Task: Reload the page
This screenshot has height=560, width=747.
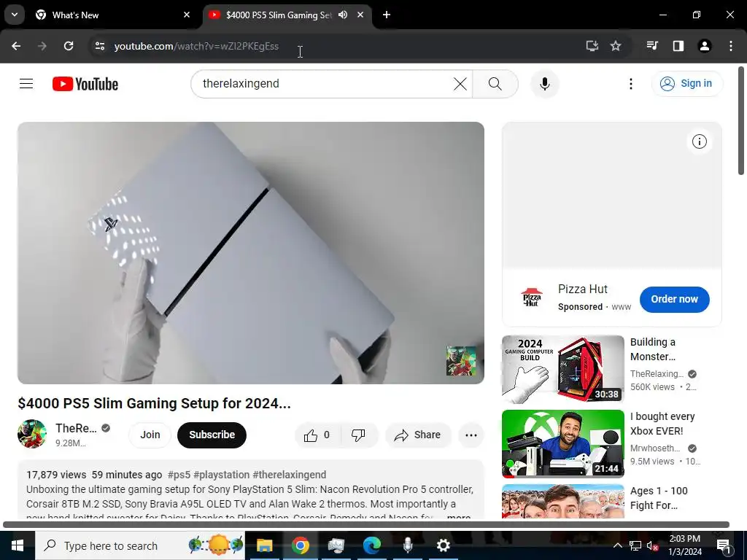Action: (x=69, y=46)
